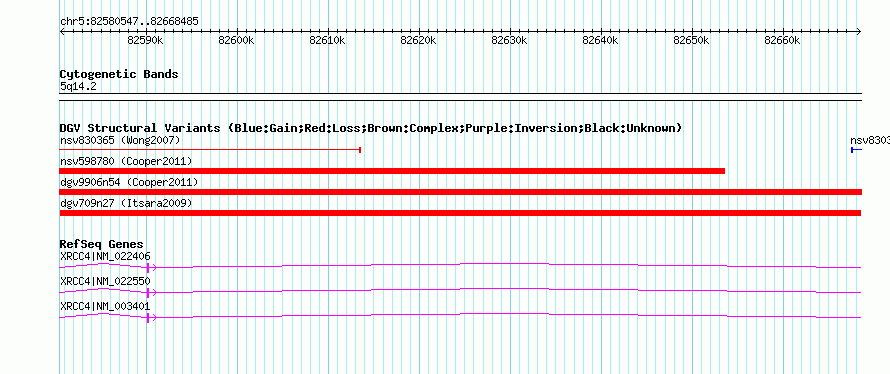Image resolution: width=890 pixels, height=374 pixels.
Task: Click the nsv830365 (Wong2007) variant label
Action: [x=120, y=140]
